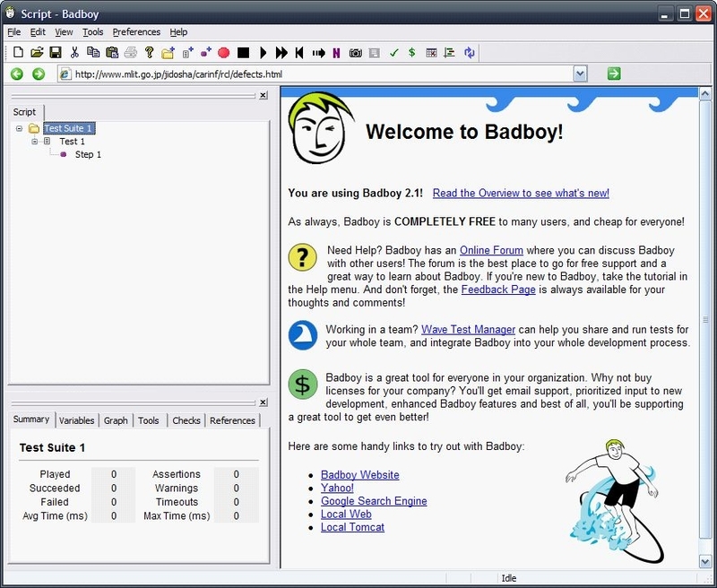Screen dimensions: 717x588
Task: Paste from clipboard using the paste icon
Action: 112,53
